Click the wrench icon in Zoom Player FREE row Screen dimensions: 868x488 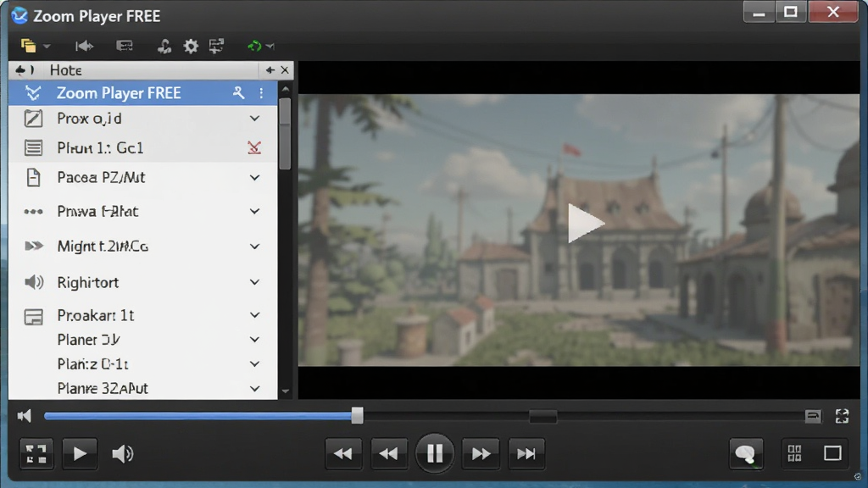coord(238,93)
